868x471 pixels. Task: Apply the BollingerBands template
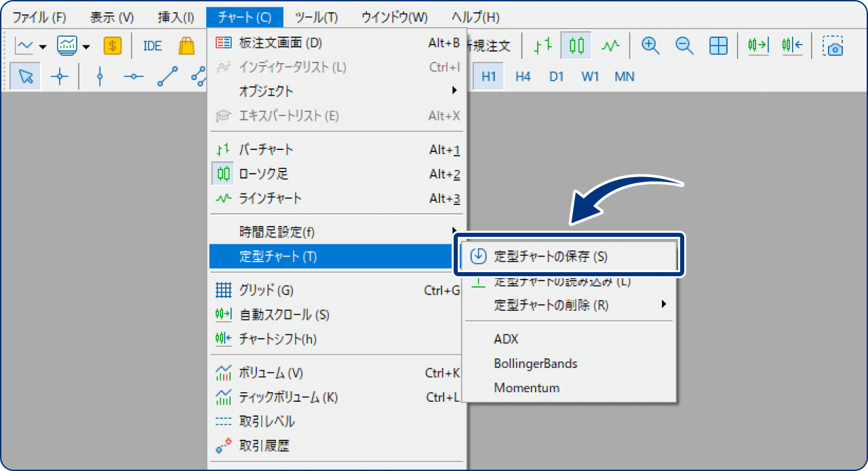[536, 364]
